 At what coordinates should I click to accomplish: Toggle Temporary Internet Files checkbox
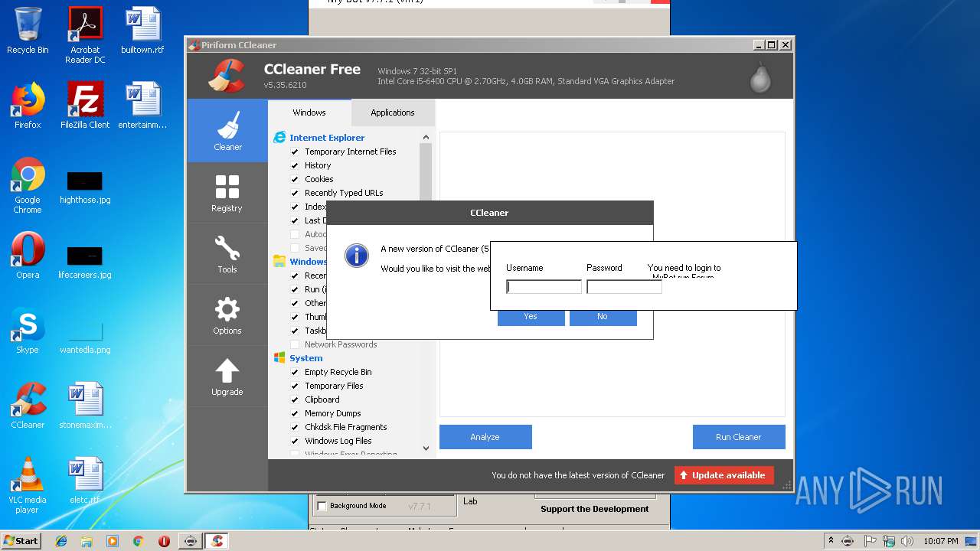click(295, 152)
